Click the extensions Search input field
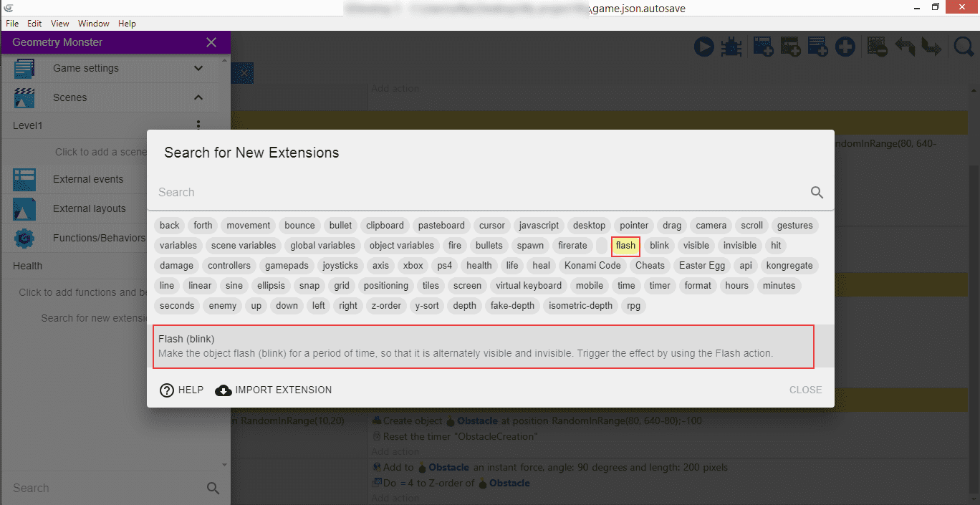980x505 pixels. coord(480,192)
